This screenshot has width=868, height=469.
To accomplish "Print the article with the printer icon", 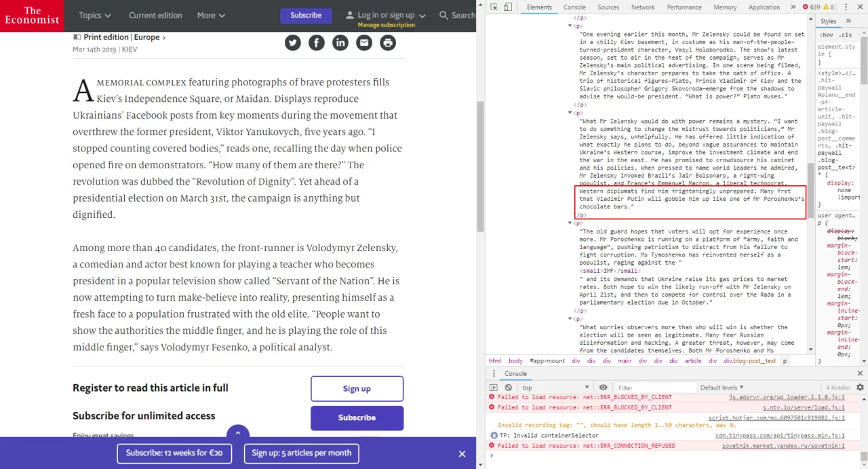I will (388, 43).
